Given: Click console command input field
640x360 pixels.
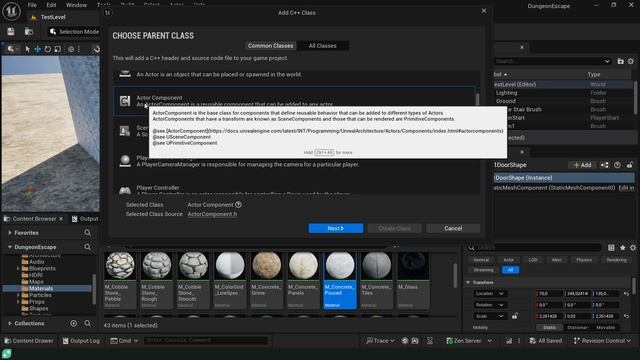Looking at the screenshot, I should [206, 340].
